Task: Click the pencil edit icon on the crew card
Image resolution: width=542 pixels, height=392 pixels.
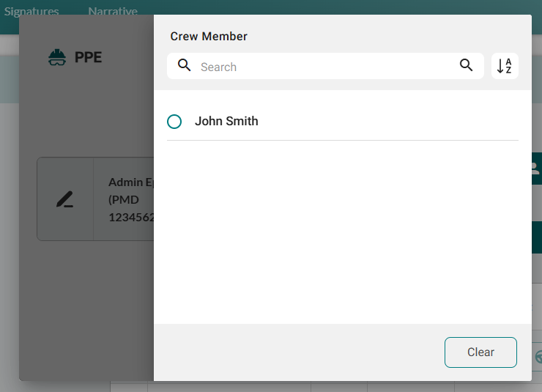Action: pyautogui.click(x=65, y=199)
